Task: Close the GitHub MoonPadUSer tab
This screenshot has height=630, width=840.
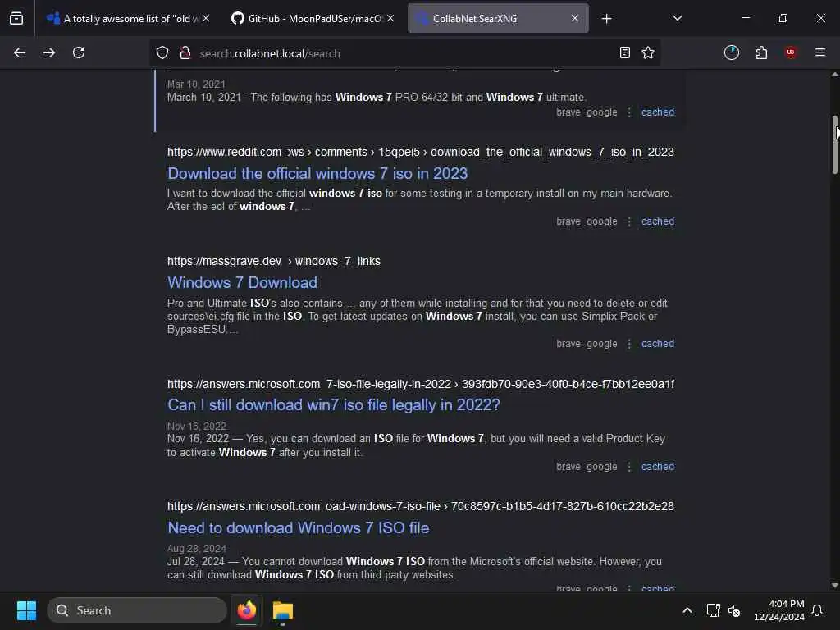Action: [x=390, y=18]
